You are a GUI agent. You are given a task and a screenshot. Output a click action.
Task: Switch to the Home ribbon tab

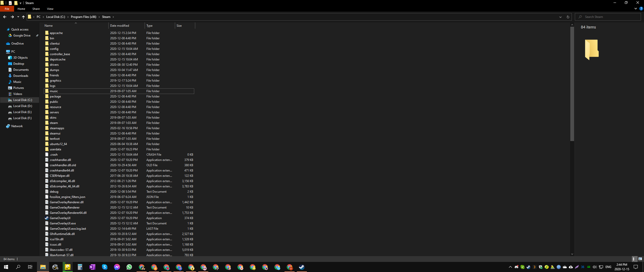coord(21,9)
